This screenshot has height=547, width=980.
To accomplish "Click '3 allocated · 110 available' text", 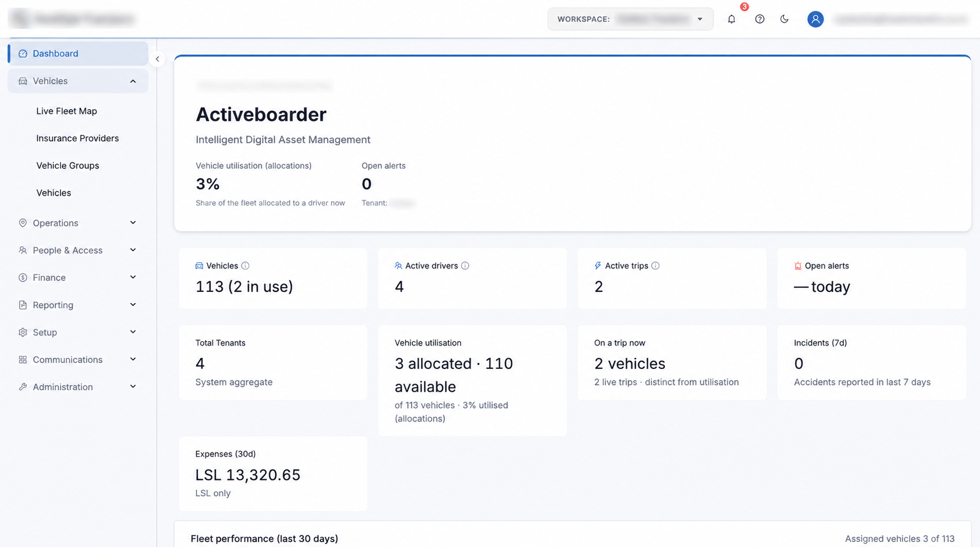I will tap(454, 375).
